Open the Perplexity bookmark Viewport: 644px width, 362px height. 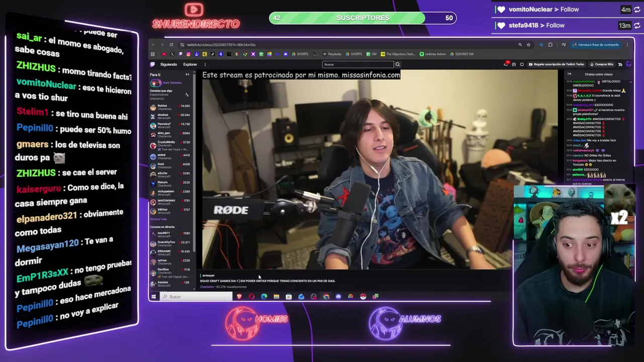pos(332,54)
